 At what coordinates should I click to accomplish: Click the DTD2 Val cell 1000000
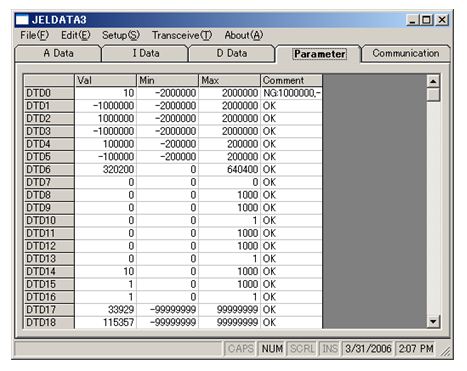point(106,118)
